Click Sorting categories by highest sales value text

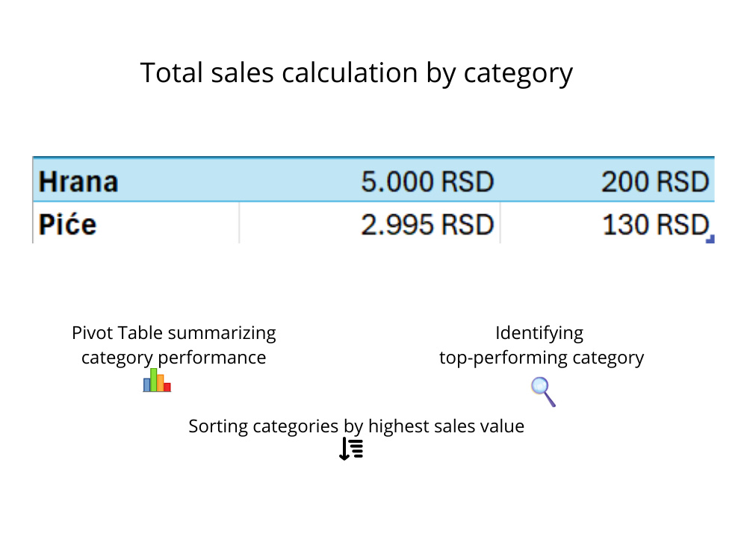pos(356,426)
